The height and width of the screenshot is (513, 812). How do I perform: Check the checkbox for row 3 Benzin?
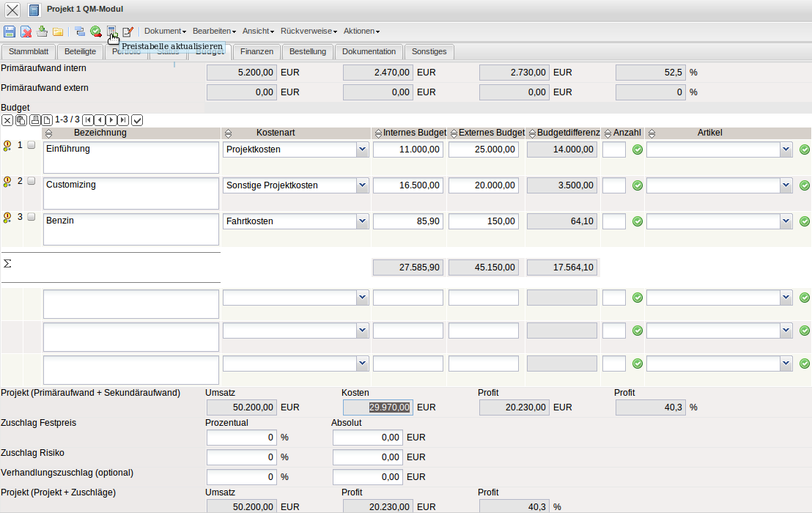[x=31, y=217]
